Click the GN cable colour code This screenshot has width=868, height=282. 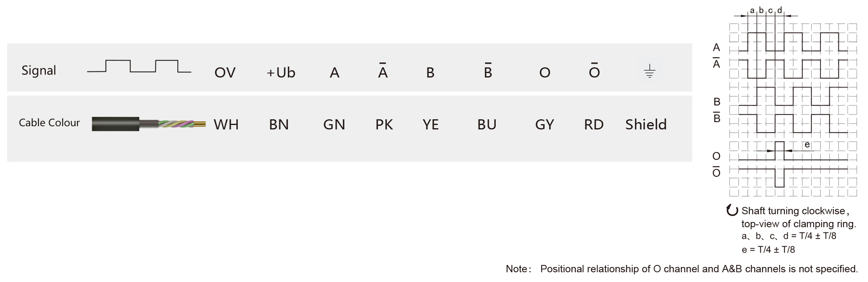coord(334,125)
